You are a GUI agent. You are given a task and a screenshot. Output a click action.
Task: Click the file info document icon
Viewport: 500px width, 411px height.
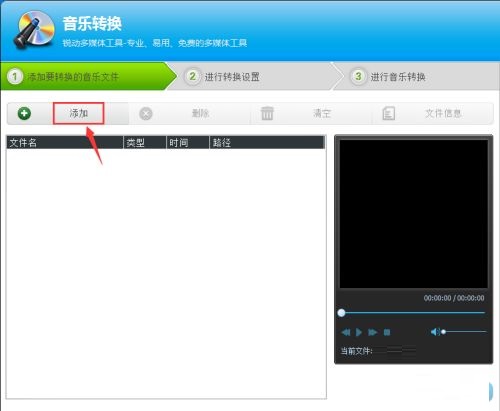389,114
